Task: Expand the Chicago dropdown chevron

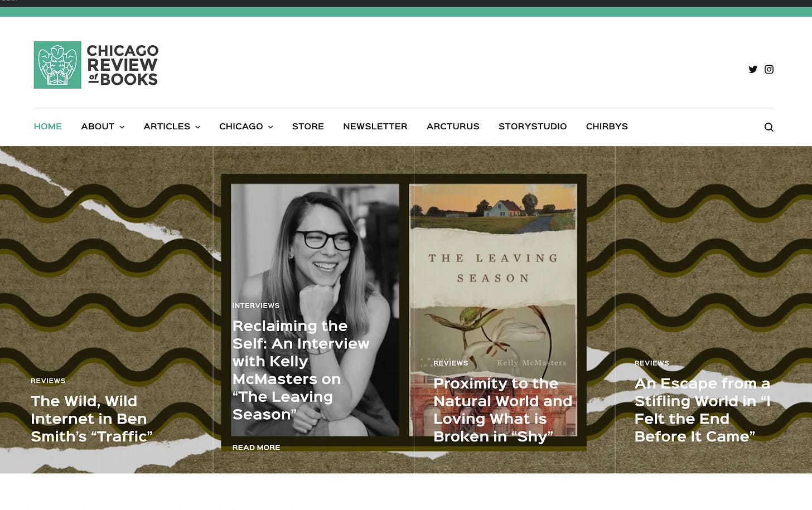Action: [270, 127]
